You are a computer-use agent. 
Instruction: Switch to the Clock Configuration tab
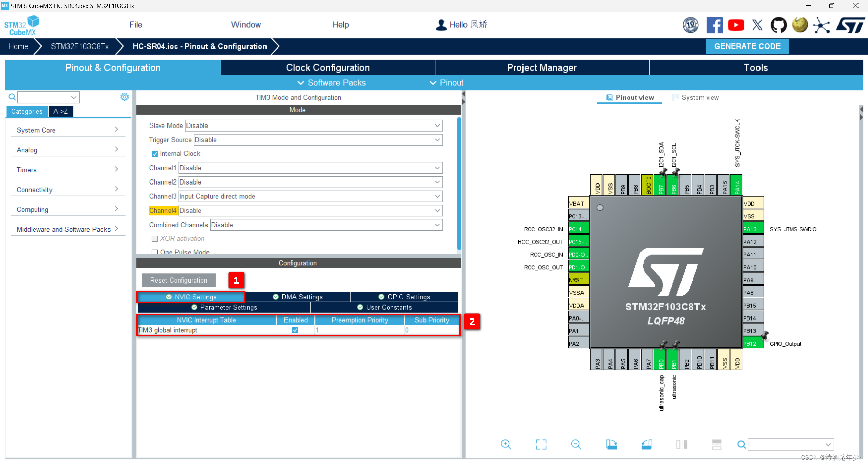click(328, 67)
